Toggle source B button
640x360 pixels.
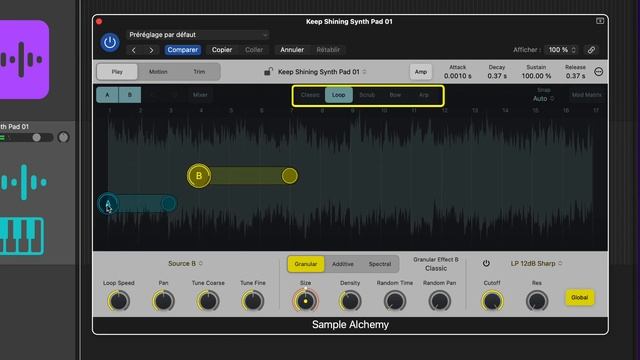click(130, 95)
